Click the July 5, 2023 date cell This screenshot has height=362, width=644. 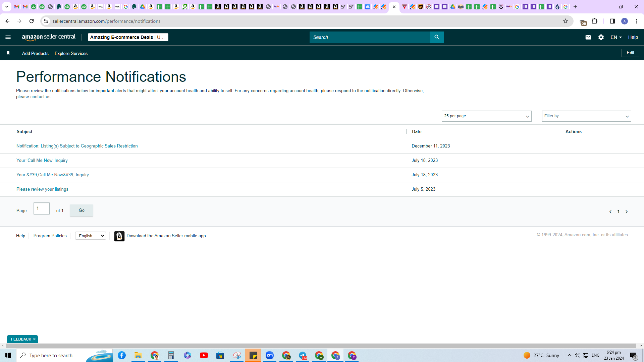coord(423,189)
